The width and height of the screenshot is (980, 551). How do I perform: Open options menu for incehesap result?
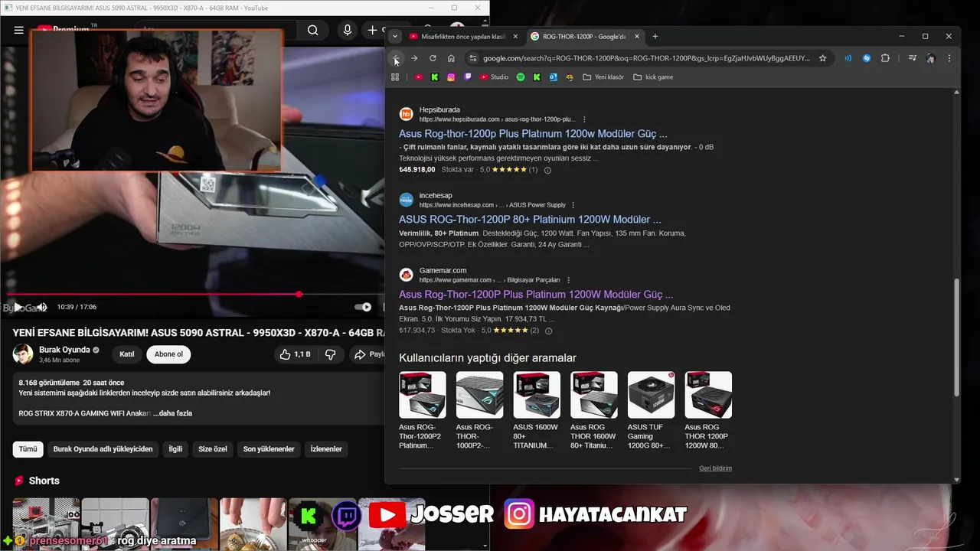pos(573,205)
